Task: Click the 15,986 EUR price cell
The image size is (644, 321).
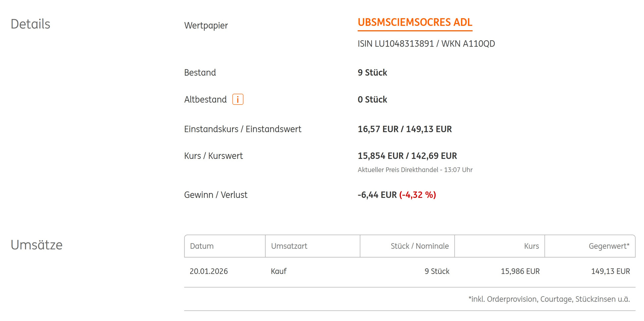Action: click(x=520, y=271)
